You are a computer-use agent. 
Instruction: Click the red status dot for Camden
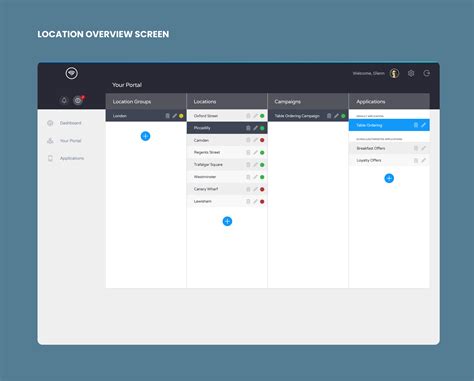[262, 140]
